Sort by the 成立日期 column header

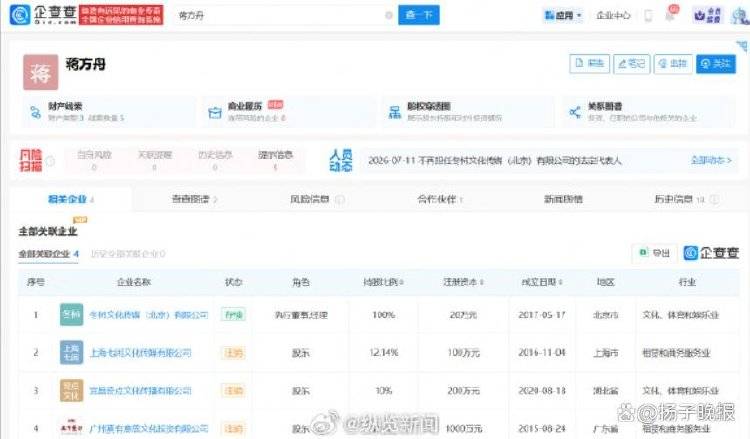point(541,282)
